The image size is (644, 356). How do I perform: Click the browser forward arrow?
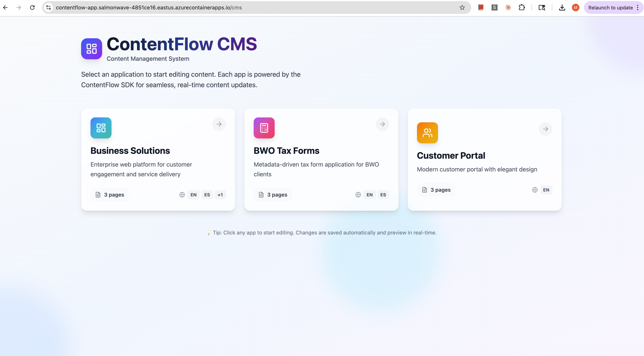[19, 8]
